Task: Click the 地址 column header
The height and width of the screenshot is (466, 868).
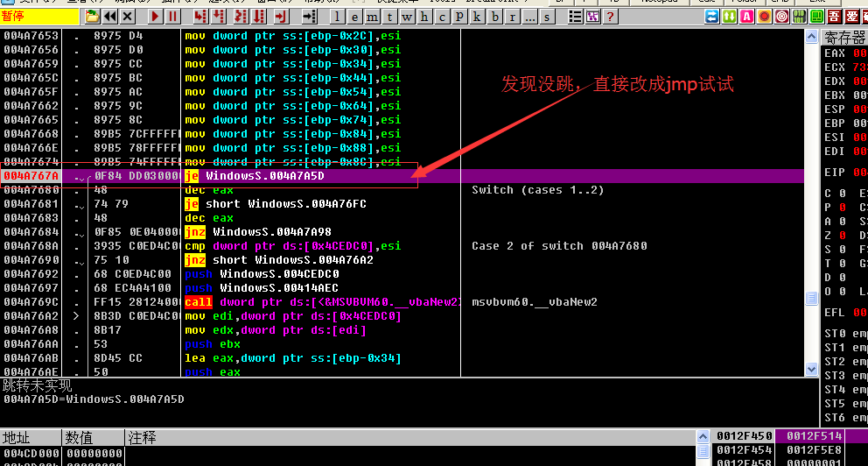Action: click(31, 438)
